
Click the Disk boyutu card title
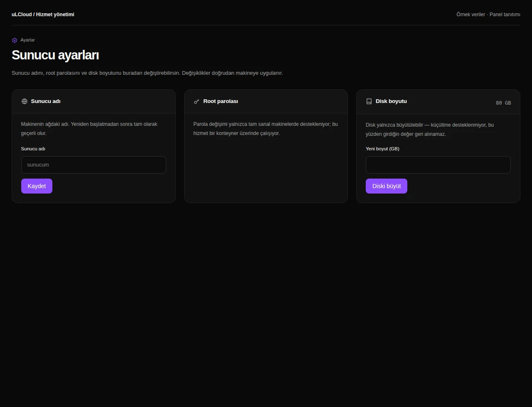391,101
